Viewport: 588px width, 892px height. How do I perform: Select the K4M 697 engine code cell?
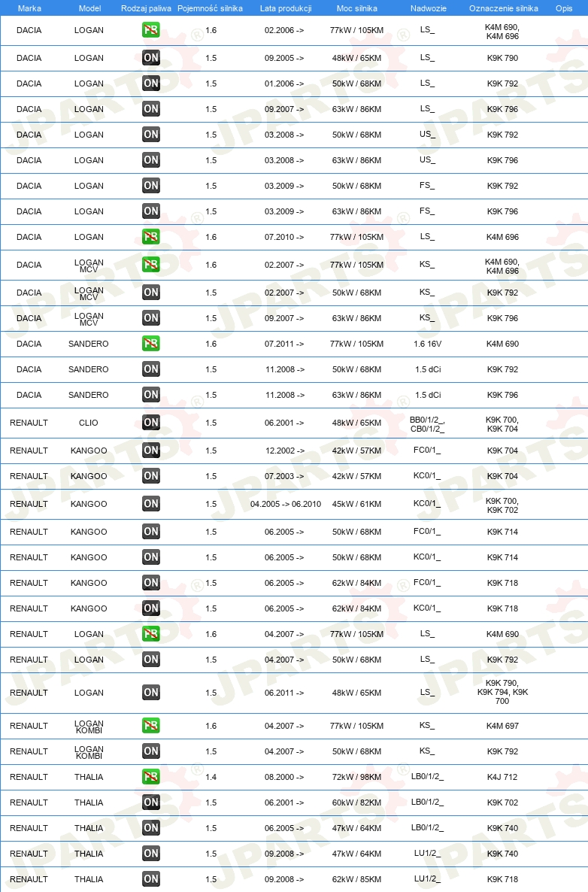[x=502, y=725]
